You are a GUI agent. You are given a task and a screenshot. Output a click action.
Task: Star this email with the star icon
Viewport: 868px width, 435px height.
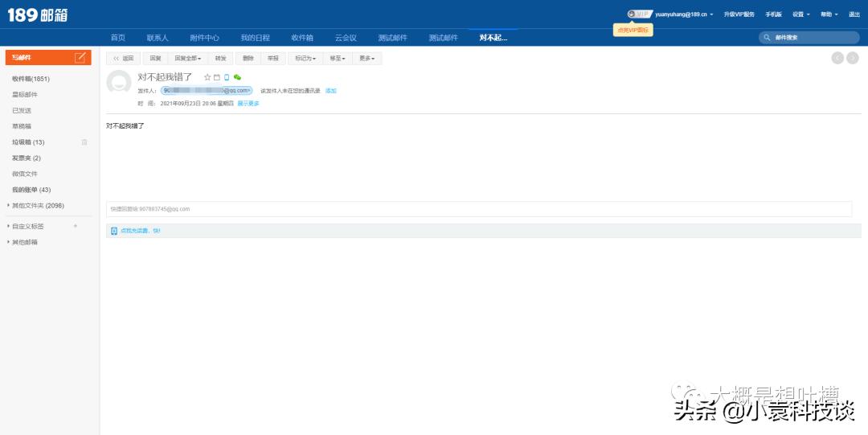point(207,77)
